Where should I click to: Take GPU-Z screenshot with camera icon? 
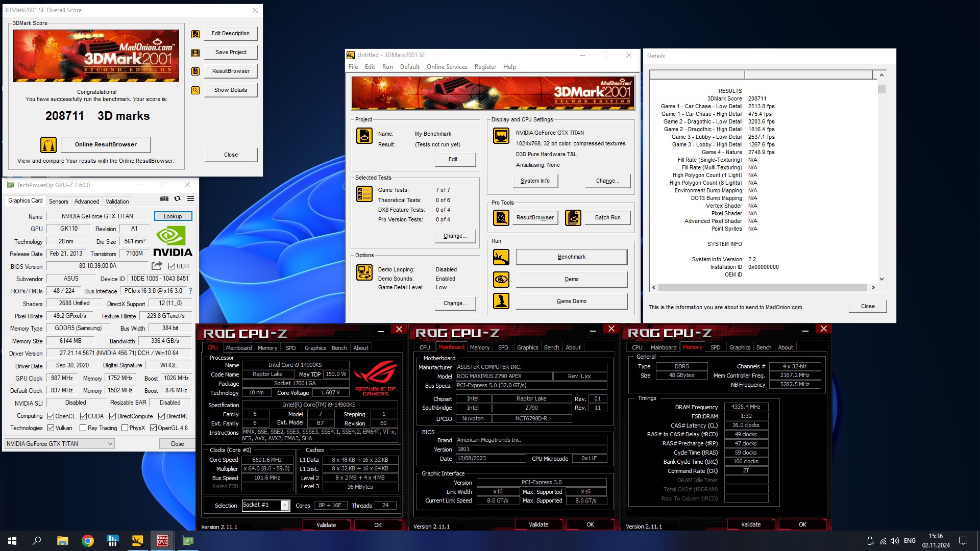tap(164, 199)
